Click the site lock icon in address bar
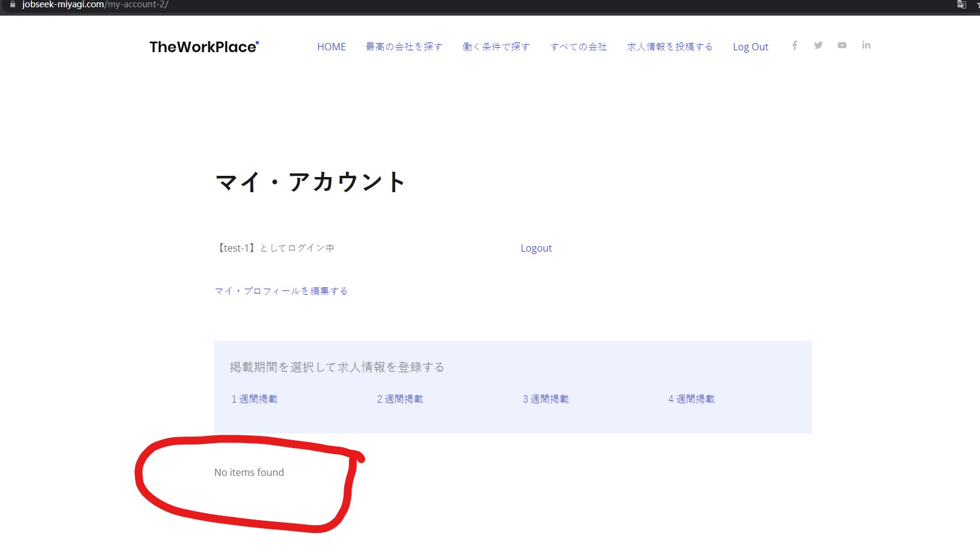Image resolution: width=980 pixels, height=556 pixels. [x=12, y=4]
